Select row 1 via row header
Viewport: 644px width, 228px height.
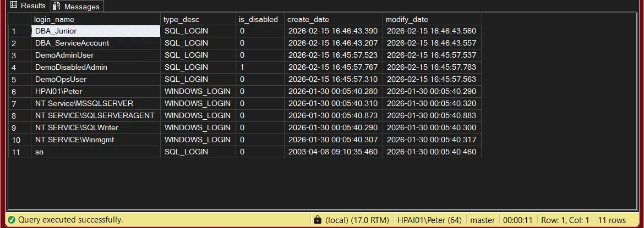tap(20, 31)
